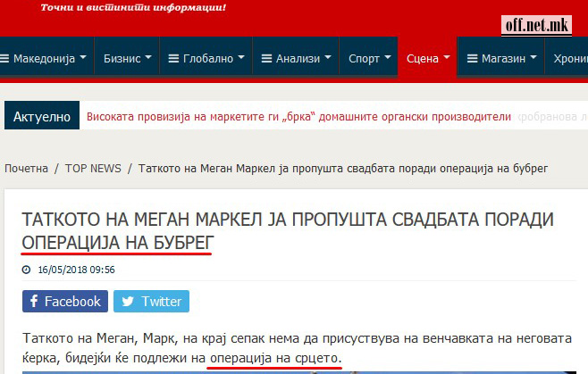
Task: Expand the dropdown arrow next to Сцена
Action: (447, 57)
